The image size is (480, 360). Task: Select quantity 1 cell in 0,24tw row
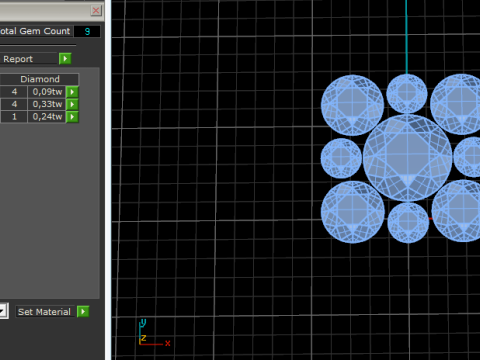click(x=14, y=117)
